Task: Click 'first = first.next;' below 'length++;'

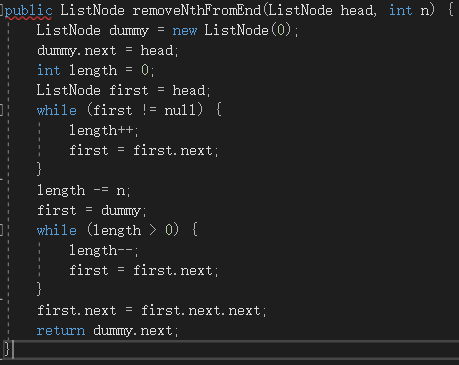Action: pos(143,150)
